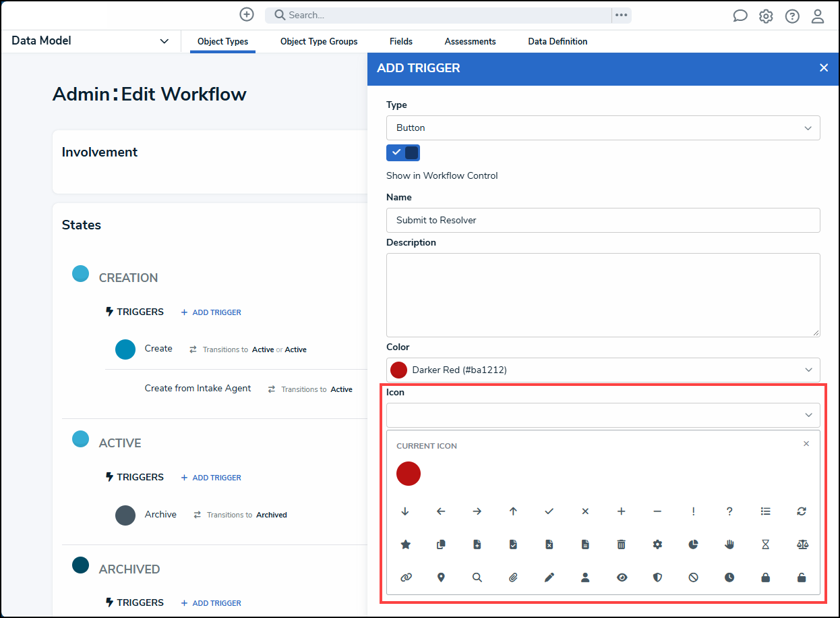Screen dimensions: 840x618
Task: Open the Archive trigger in Active state
Action: click(160, 515)
